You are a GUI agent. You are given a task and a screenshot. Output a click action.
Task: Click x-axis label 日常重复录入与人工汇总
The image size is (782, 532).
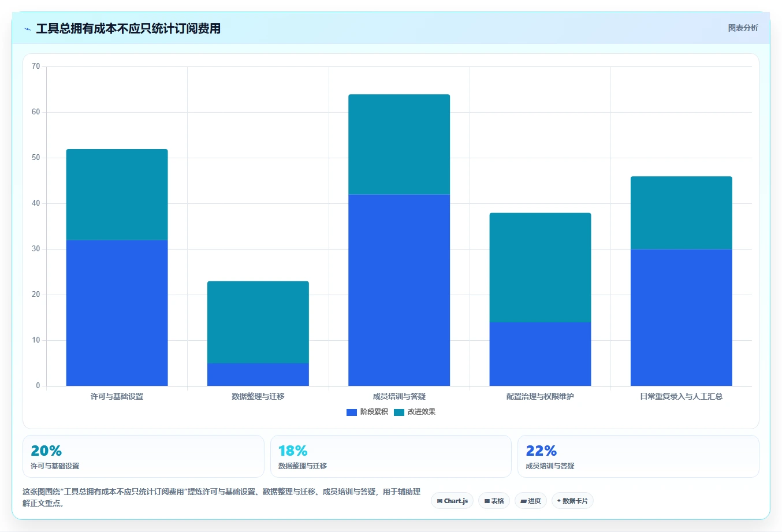click(682, 396)
